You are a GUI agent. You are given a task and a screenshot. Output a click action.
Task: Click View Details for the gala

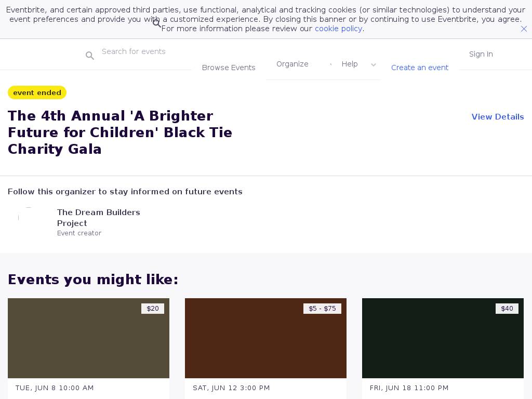(497, 117)
